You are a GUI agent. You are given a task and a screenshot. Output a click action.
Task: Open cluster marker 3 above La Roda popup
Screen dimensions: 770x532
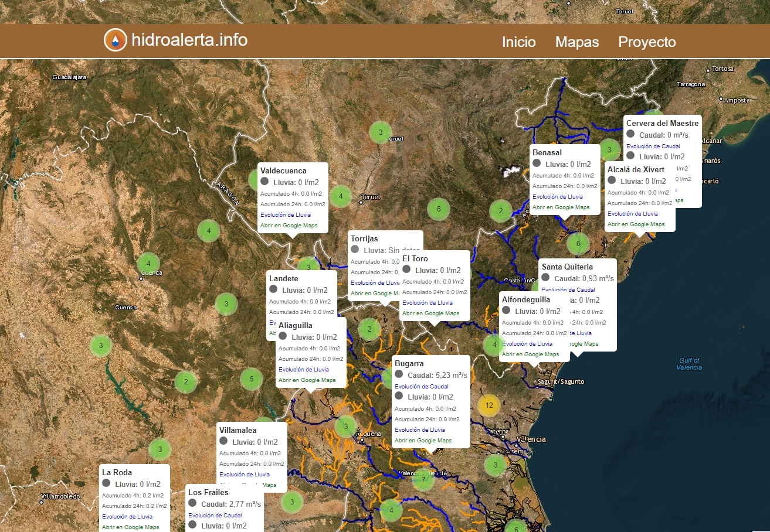(160, 449)
